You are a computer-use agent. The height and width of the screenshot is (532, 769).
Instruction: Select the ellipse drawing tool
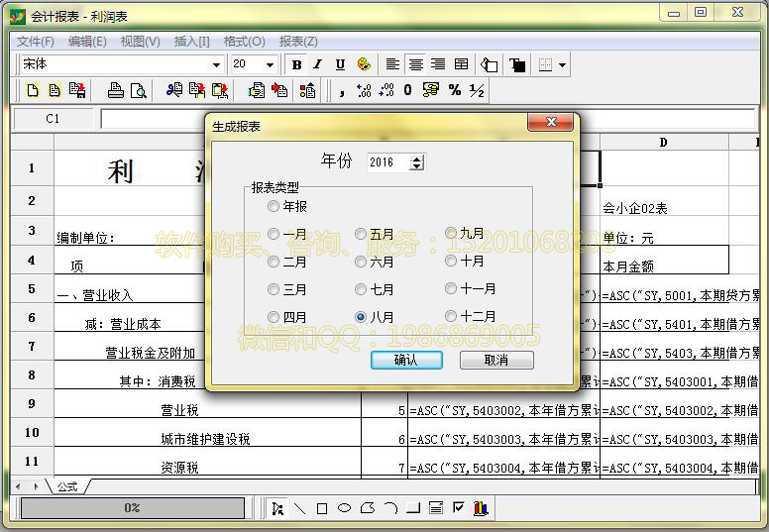click(x=345, y=508)
